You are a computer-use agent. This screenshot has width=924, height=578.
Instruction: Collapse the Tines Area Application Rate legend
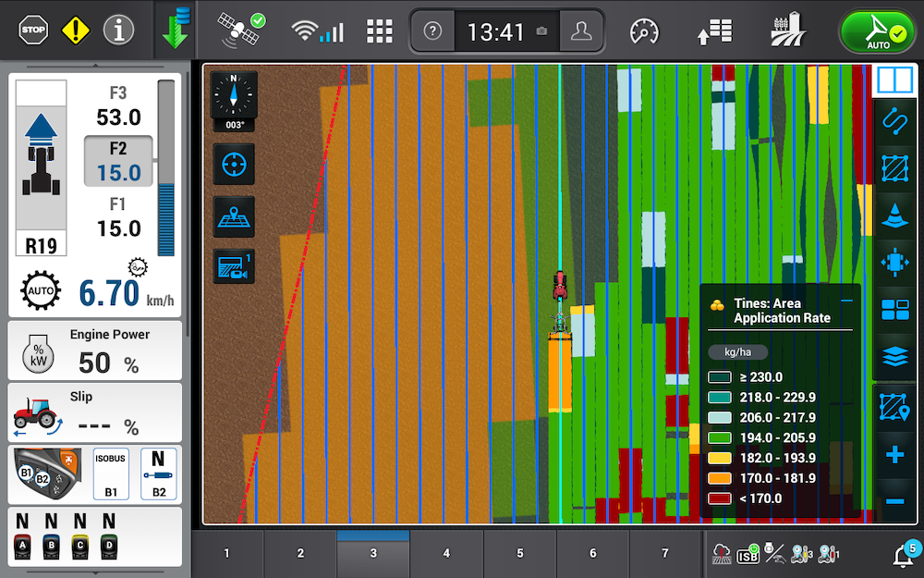(x=846, y=302)
